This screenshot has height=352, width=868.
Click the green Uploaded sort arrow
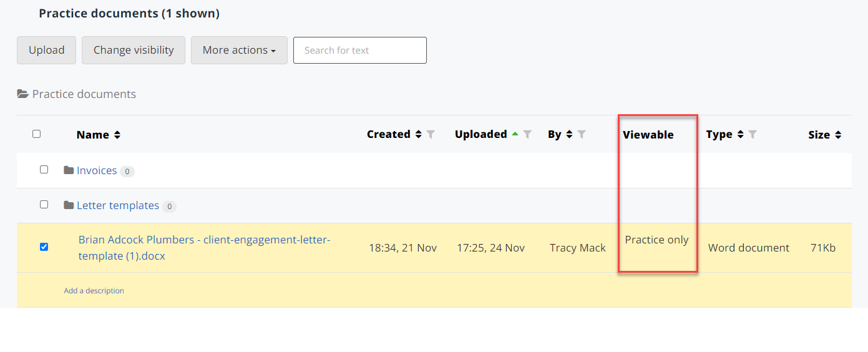pos(515,134)
